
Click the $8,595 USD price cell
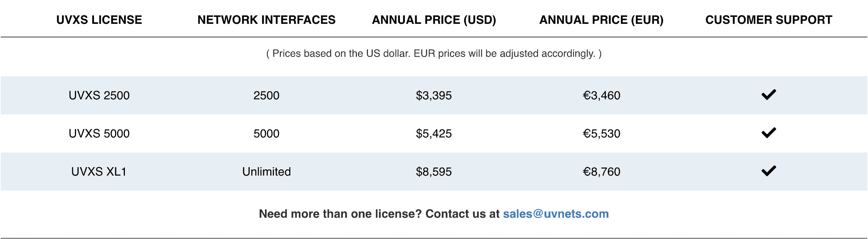pos(434,172)
